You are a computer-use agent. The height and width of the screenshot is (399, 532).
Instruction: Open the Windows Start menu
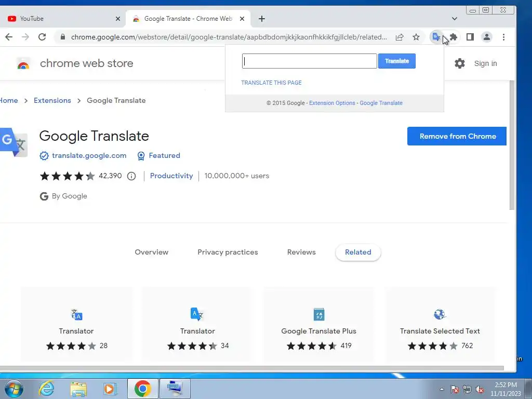point(14,389)
